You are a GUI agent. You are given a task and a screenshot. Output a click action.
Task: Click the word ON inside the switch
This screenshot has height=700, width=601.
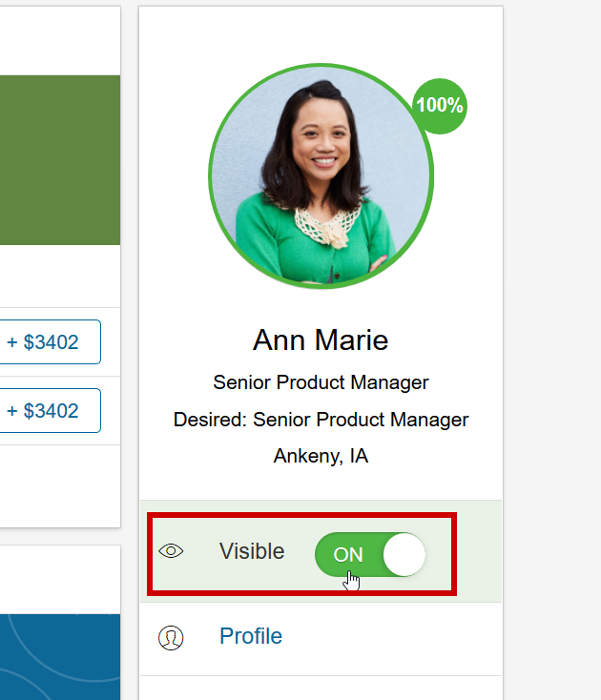(x=348, y=555)
